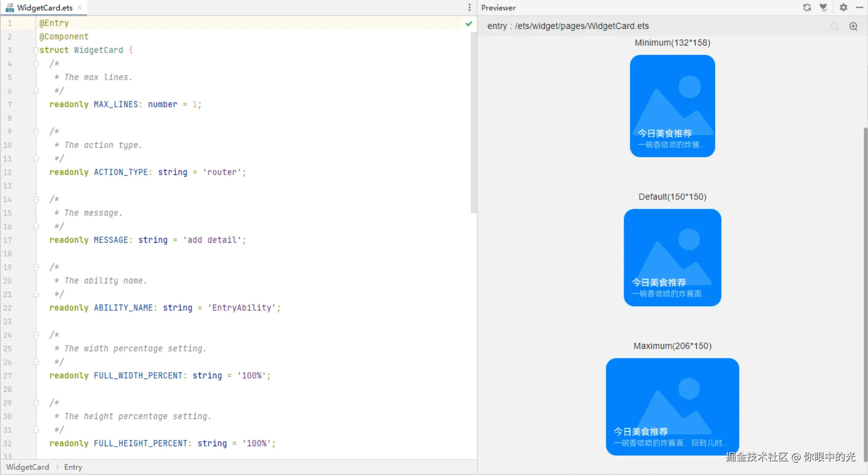
Task: Fold the 'The action type' comment
Action: 36,132
